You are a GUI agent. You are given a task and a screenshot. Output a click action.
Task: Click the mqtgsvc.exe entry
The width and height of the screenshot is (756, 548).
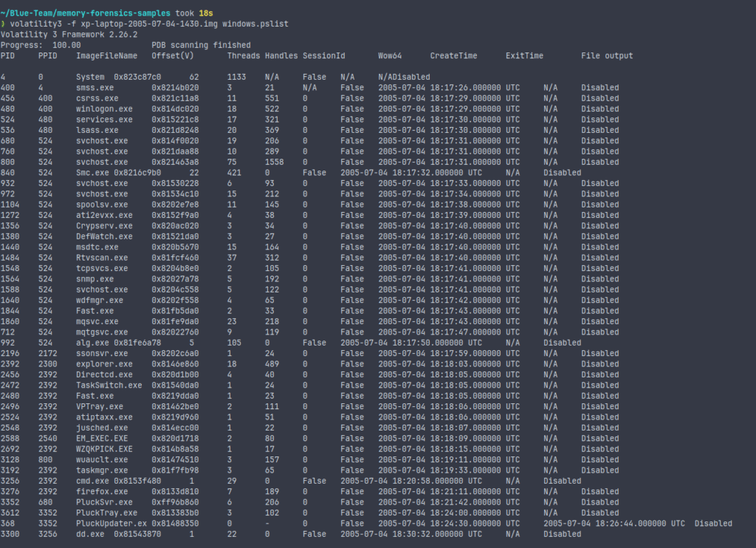(x=102, y=332)
